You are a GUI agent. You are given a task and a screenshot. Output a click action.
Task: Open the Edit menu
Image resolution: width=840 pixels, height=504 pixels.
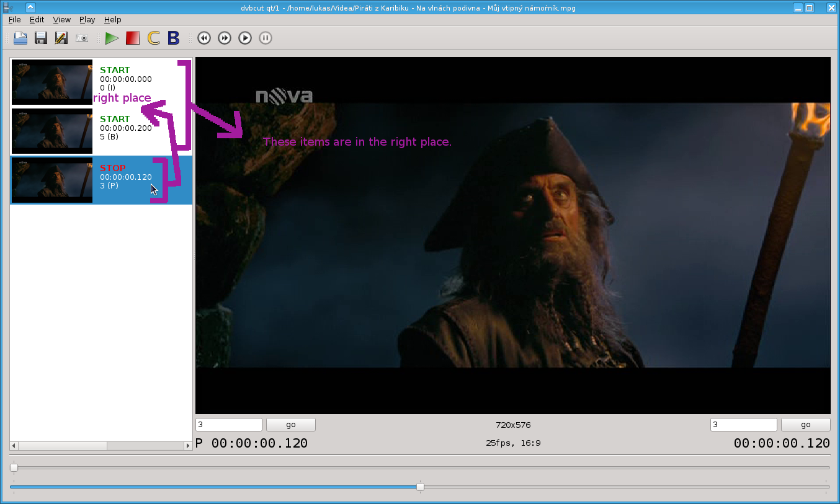[37, 20]
